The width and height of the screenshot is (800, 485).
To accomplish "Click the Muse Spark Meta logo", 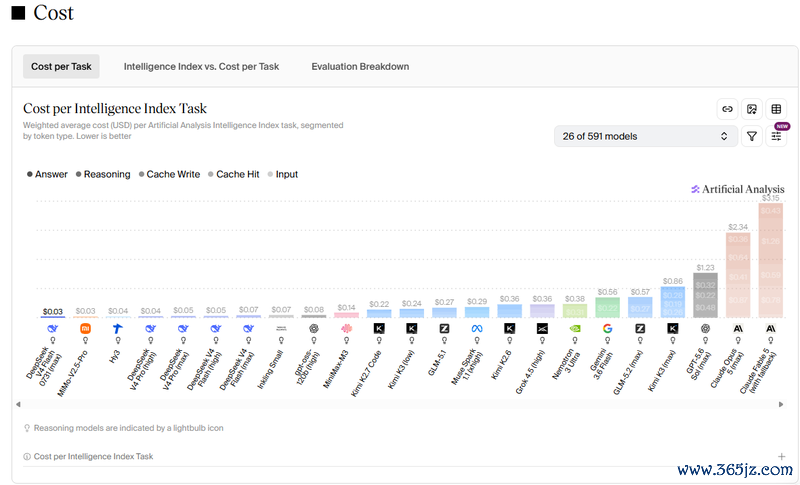I will (x=477, y=329).
